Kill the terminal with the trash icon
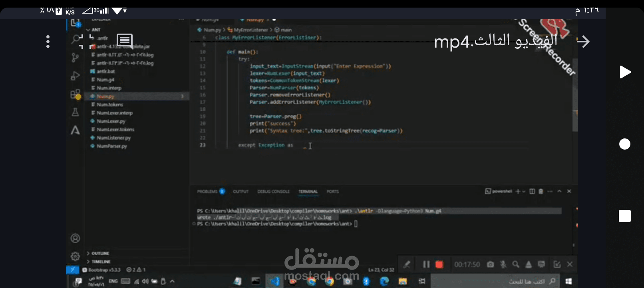This screenshot has height=288, width=644. point(541,192)
